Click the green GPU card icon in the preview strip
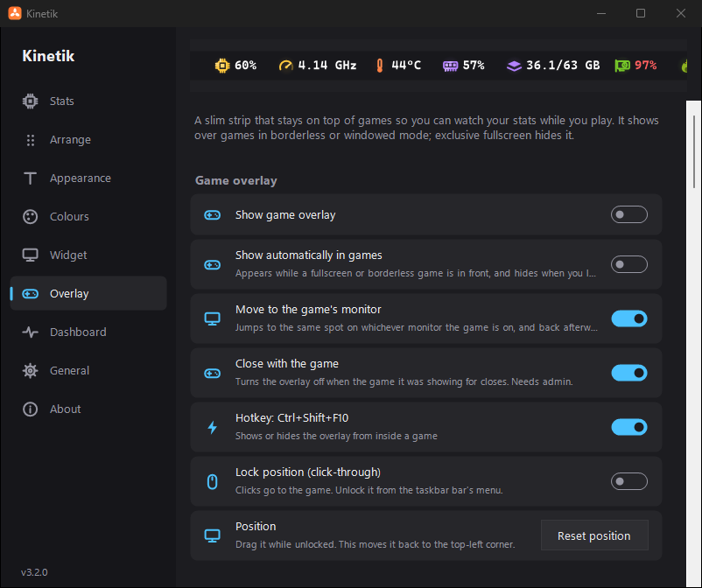 (x=622, y=66)
